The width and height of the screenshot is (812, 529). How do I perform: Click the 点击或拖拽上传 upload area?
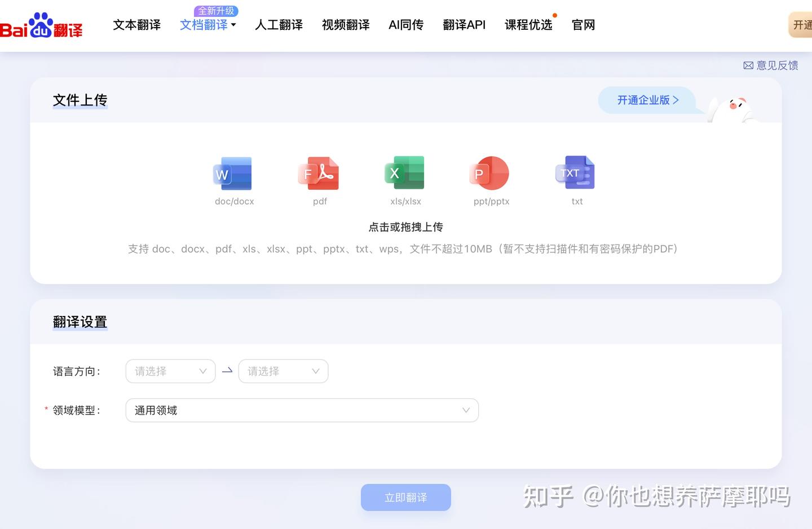(x=405, y=226)
